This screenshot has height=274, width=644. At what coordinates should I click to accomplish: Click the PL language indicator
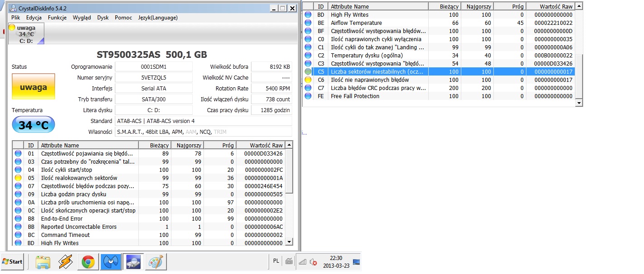click(276, 261)
